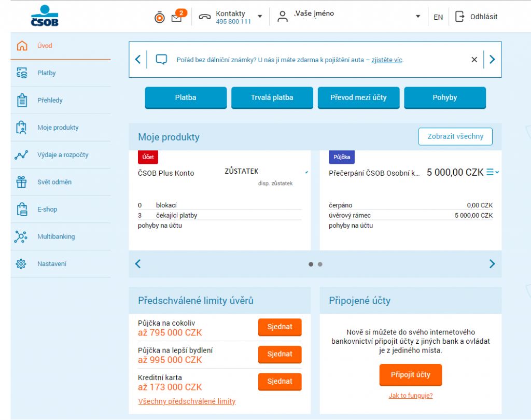Click Sjednat for Půjčka na lepší bydlení
Viewport: 531px width, 420px height.
tap(280, 354)
